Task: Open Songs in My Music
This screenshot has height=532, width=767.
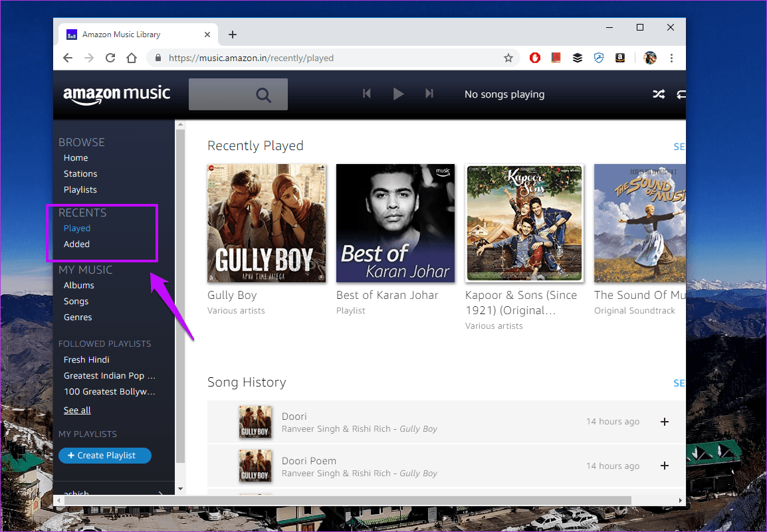Action: click(x=76, y=302)
